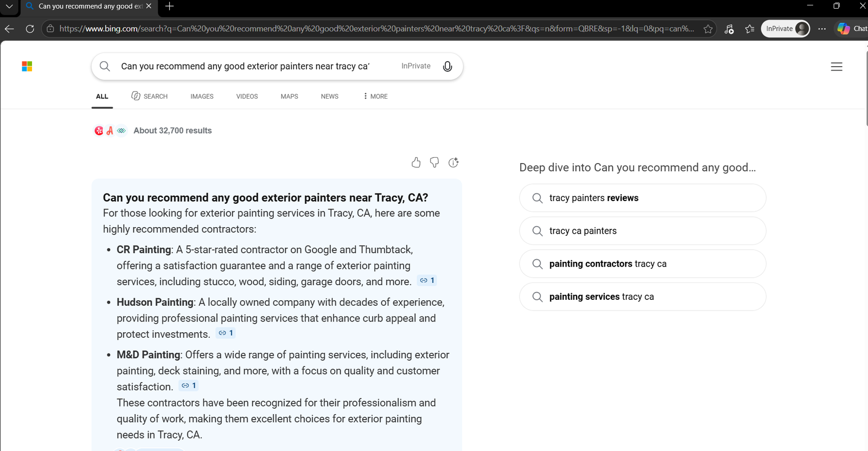Close the current browser tab
Image resolution: width=868 pixels, height=451 pixels.
tap(149, 6)
